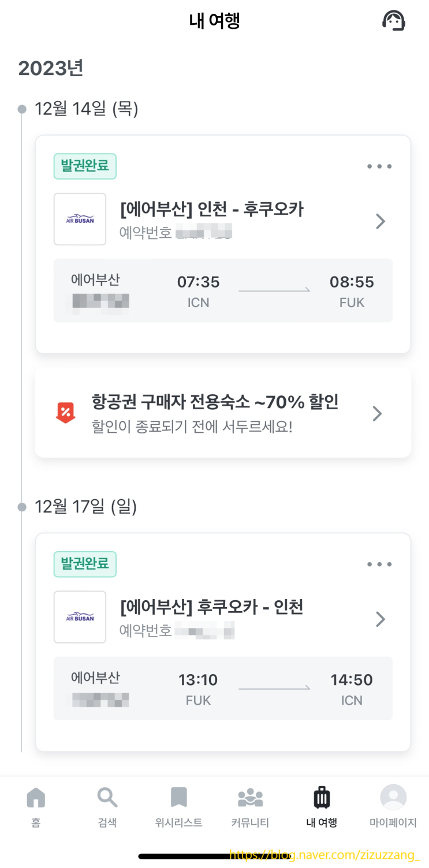
Task: Open Search magnifier in bottom bar
Action: (107, 798)
